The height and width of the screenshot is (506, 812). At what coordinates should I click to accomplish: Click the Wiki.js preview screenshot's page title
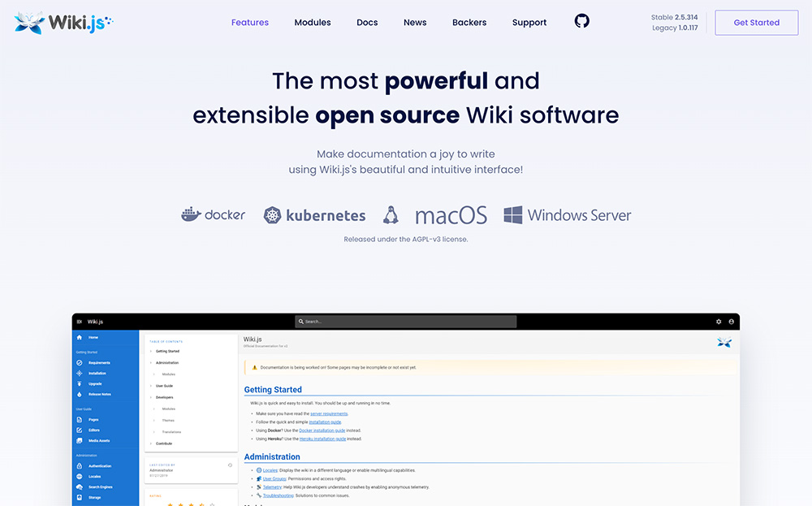[x=253, y=339]
